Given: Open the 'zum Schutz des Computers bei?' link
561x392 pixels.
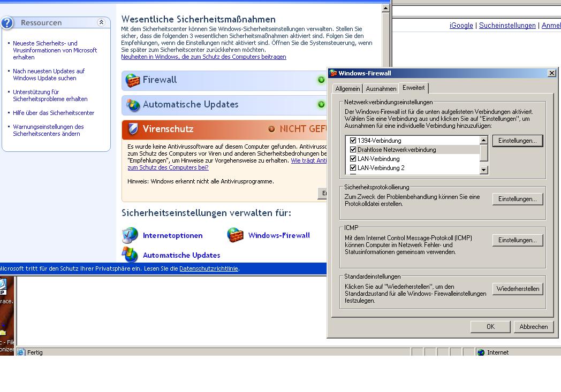Looking at the screenshot, I should [x=168, y=167].
